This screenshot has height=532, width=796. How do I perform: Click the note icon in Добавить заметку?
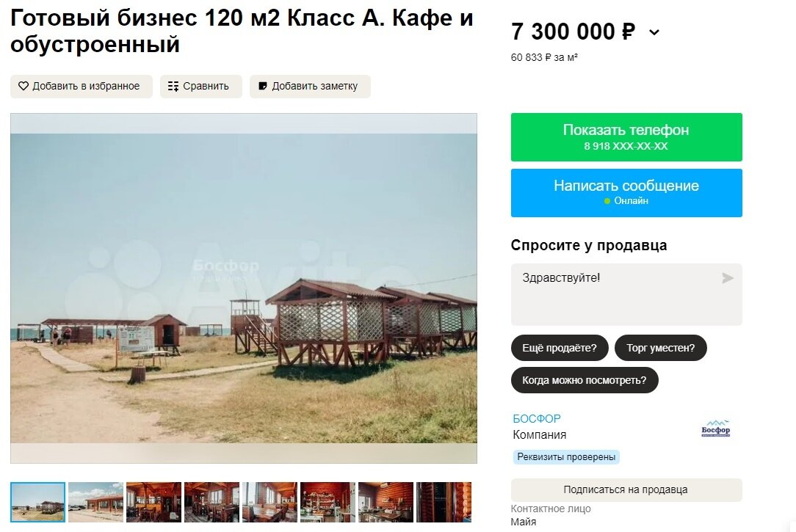[263, 86]
